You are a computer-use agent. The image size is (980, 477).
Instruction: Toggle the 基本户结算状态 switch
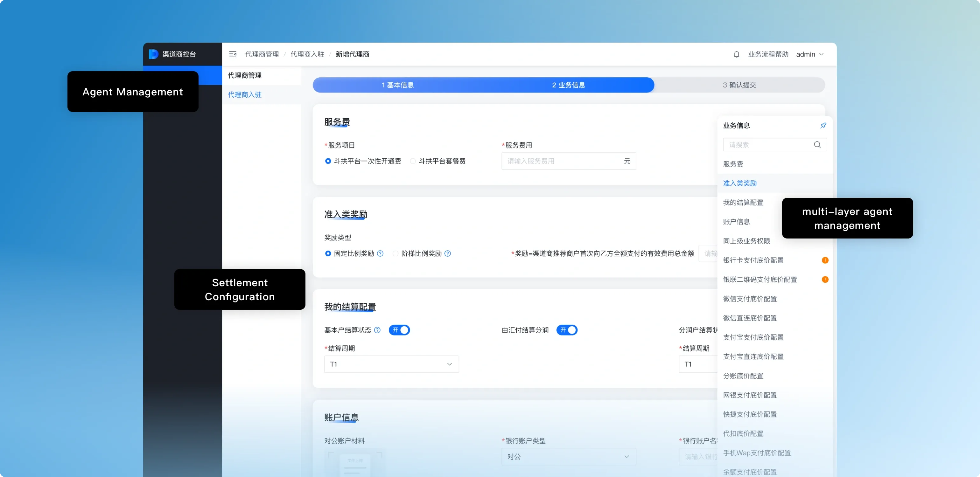399,330
